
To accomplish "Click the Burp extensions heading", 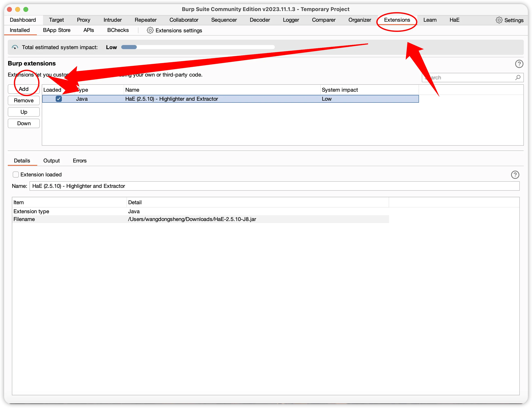I will click(32, 63).
